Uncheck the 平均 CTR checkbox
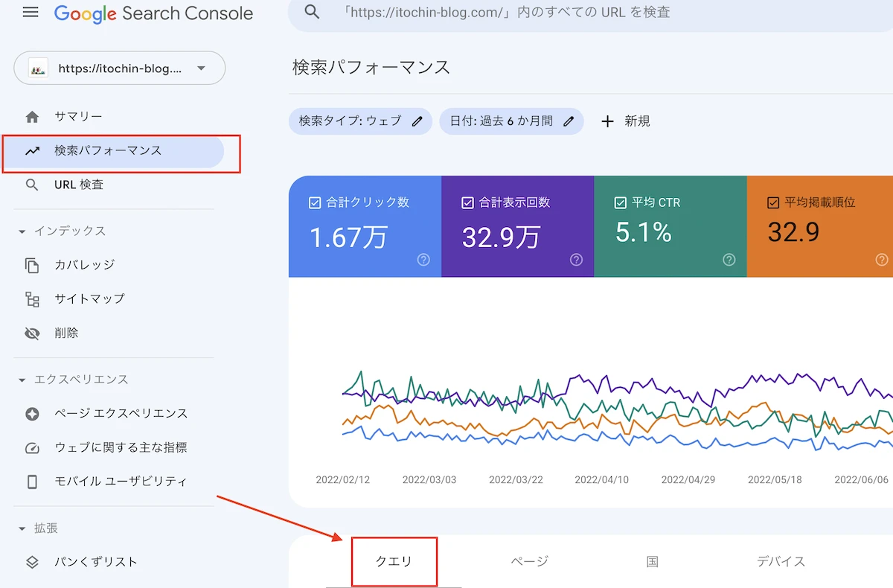893x588 pixels. click(621, 202)
